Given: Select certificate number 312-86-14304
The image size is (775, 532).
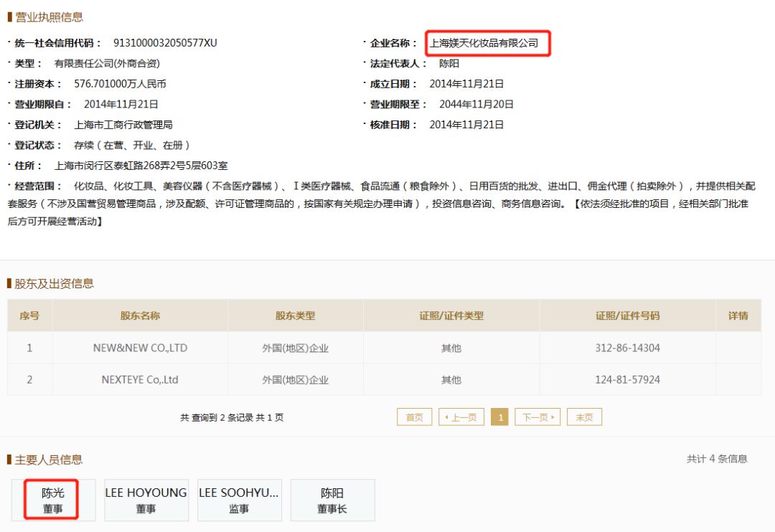Looking at the screenshot, I should tap(628, 348).
